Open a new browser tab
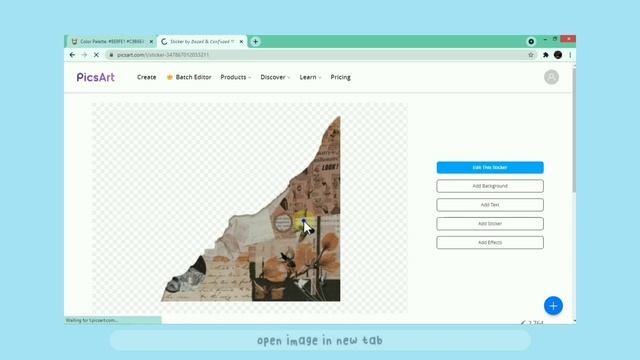The width and height of the screenshot is (640, 360). click(256, 42)
